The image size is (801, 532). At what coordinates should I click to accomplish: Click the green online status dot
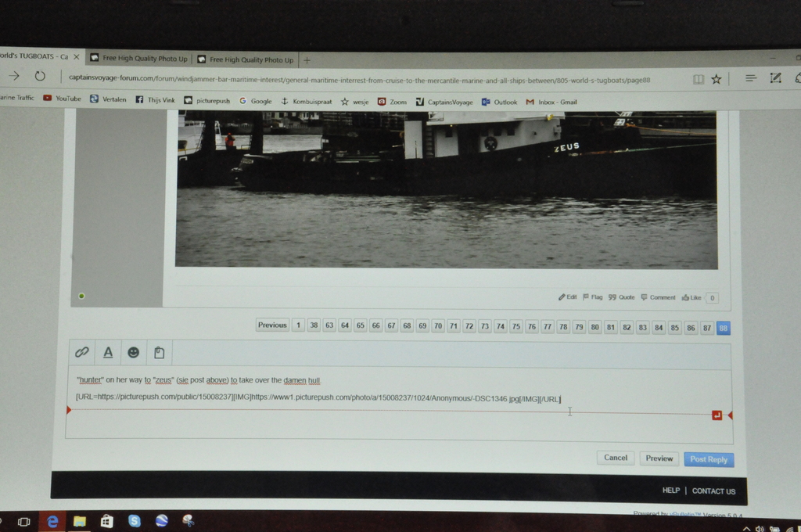81,296
